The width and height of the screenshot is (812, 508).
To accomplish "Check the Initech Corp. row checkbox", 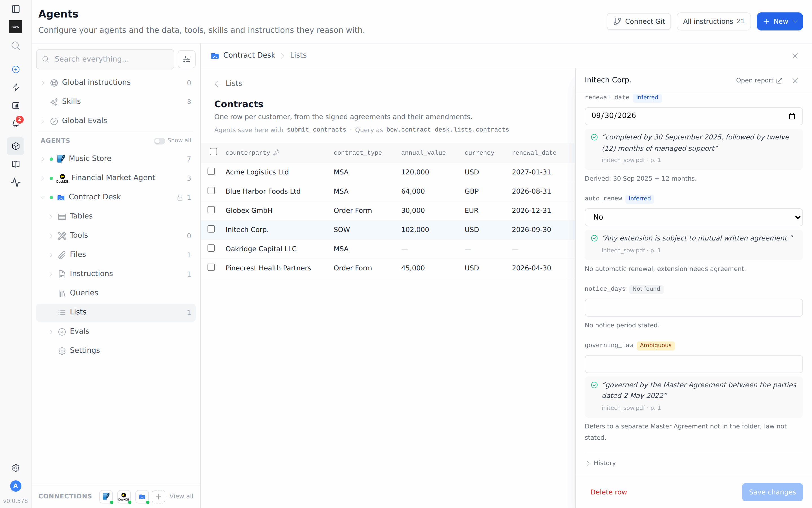I will (211, 229).
